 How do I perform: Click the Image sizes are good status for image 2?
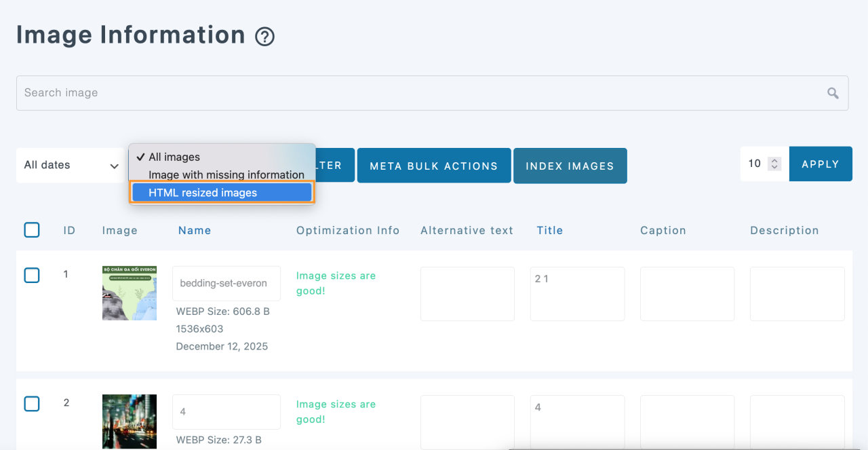tap(336, 411)
